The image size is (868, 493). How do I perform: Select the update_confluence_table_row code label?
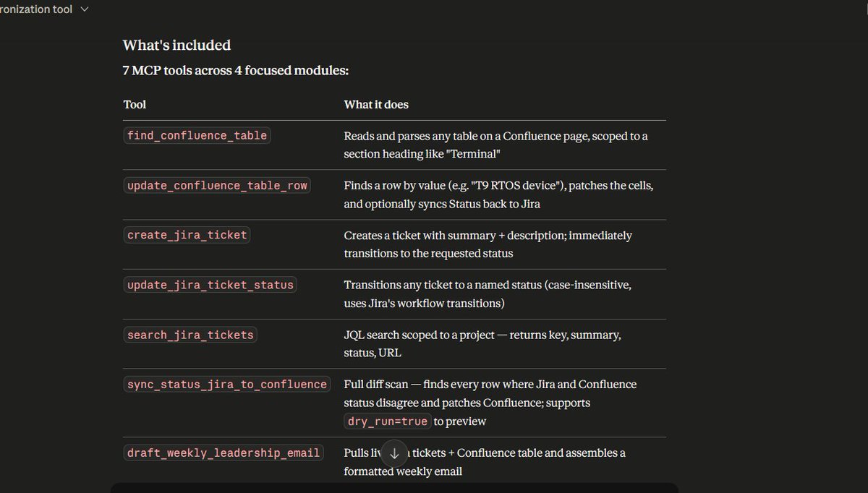coord(217,185)
